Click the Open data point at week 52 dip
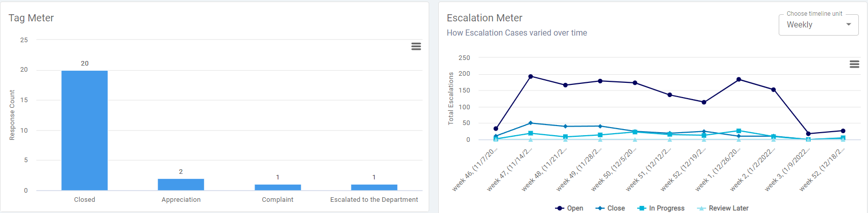The image size is (868, 213). (704, 102)
